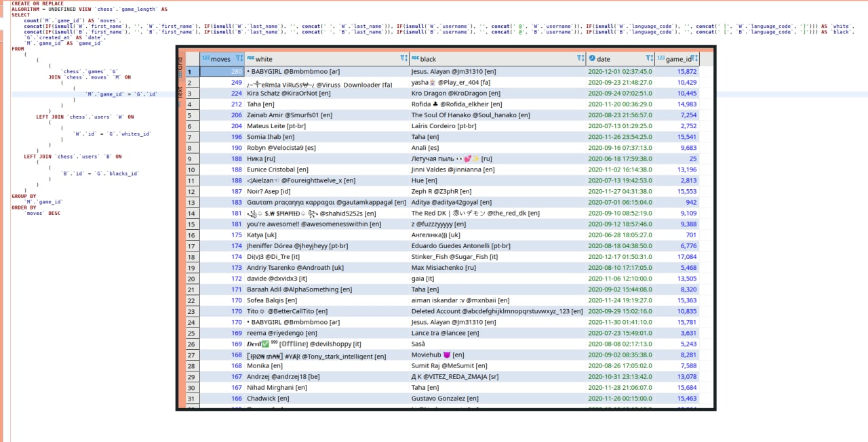868x442 pixels.
Task: Click numeric type icon of moves column
Action: point(206,58)
